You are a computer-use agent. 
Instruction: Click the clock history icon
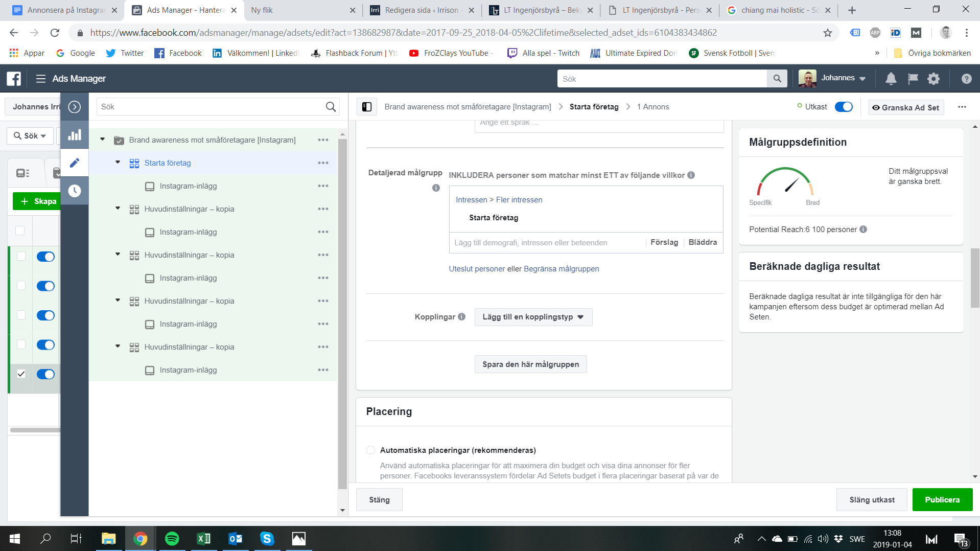75,191
